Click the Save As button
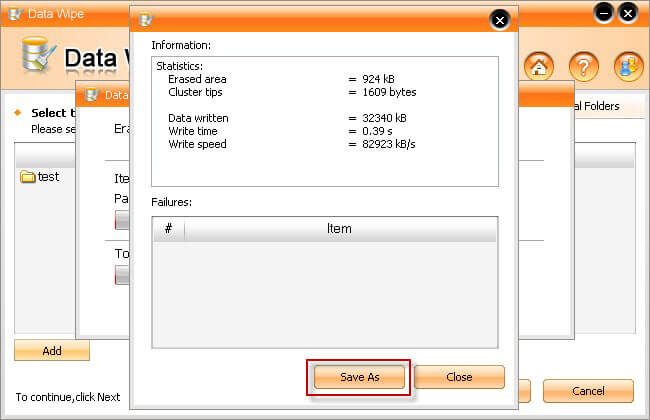This screenshot has height=420, width=650. tap(359, 377)
